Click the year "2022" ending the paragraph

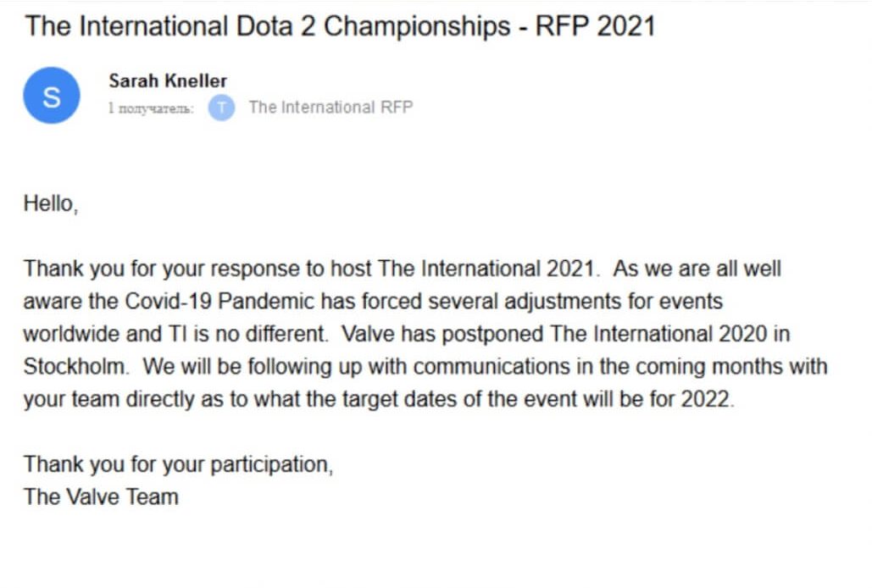pyautogui.click(x=705, y=399)
